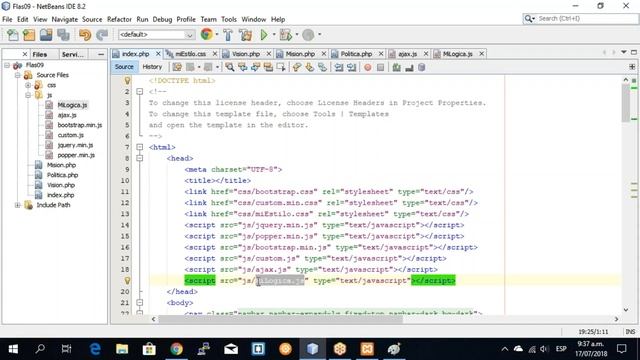Screen dimensions: 640x360
Task: Click the editor vertical scrollbar thumb
Action: pos(626,103)
